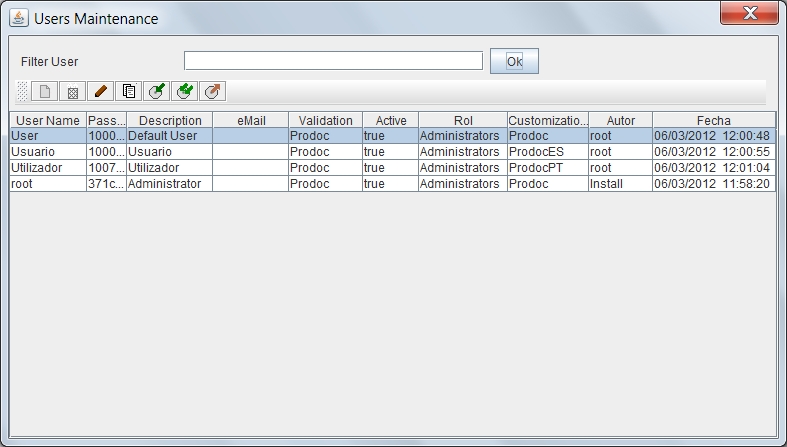Click the 'ProdocPT' customization cell
This screenshot has width=787, height=447.
(x=548, y=168)
